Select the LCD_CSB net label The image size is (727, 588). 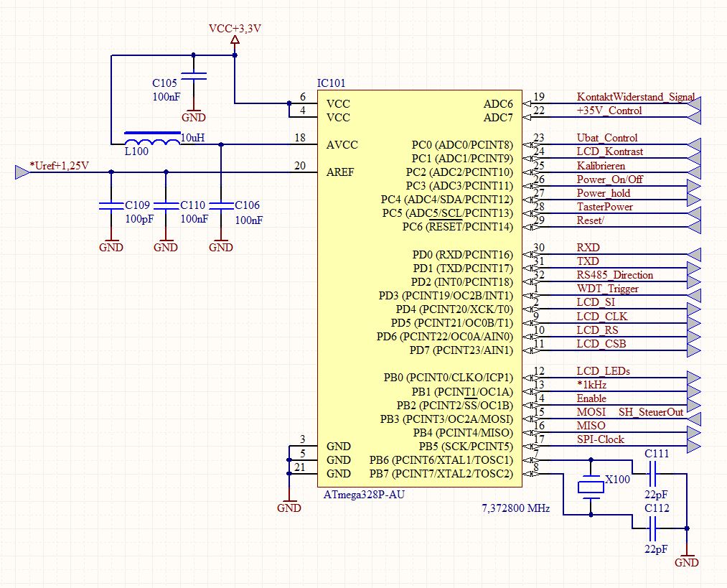point(601,344)
